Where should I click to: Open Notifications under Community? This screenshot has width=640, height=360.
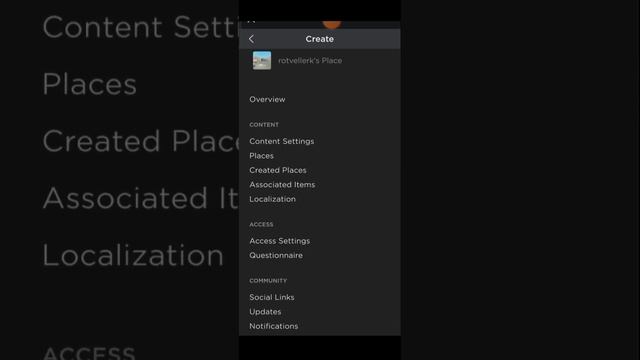tap(273, 326)
